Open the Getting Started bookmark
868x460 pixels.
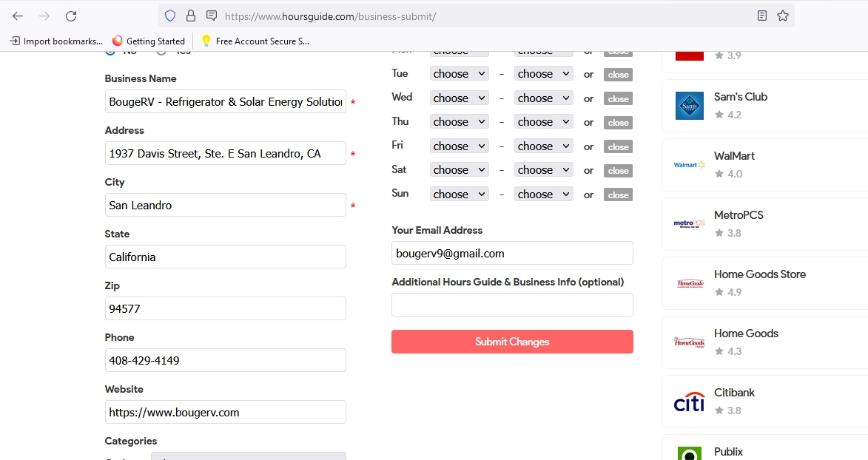148,41
